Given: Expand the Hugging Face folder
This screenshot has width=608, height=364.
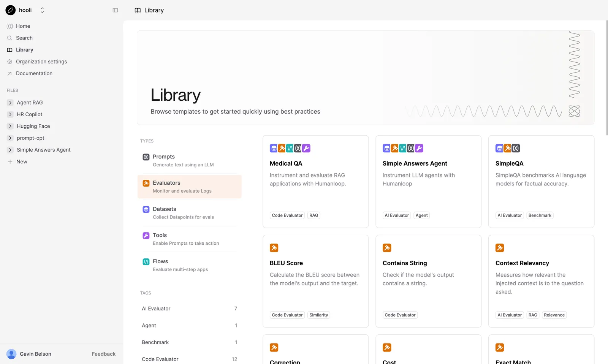Looking at the screenshot, I should [10, 126].
